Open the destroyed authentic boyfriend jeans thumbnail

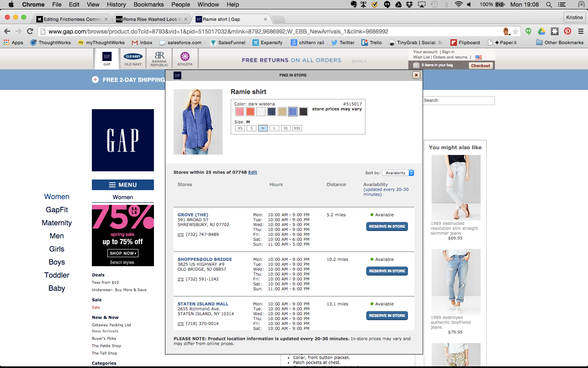click(x=456, y=282)
